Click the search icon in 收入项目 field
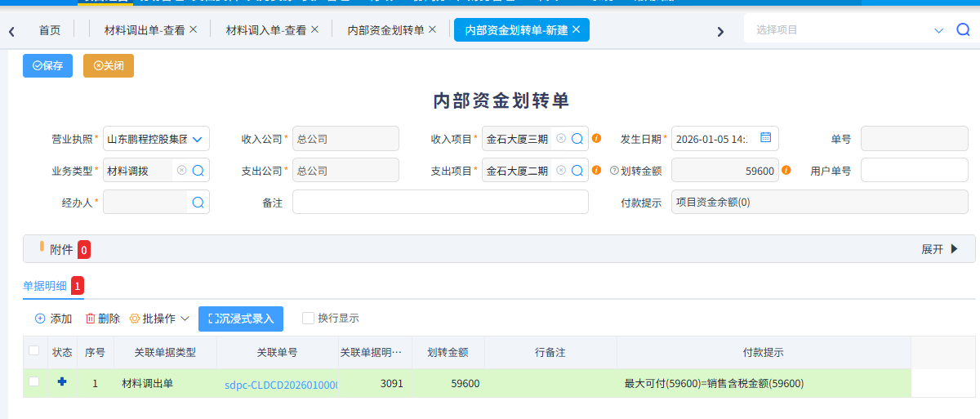This screenshot has height=419, width=980. [577, 139]
